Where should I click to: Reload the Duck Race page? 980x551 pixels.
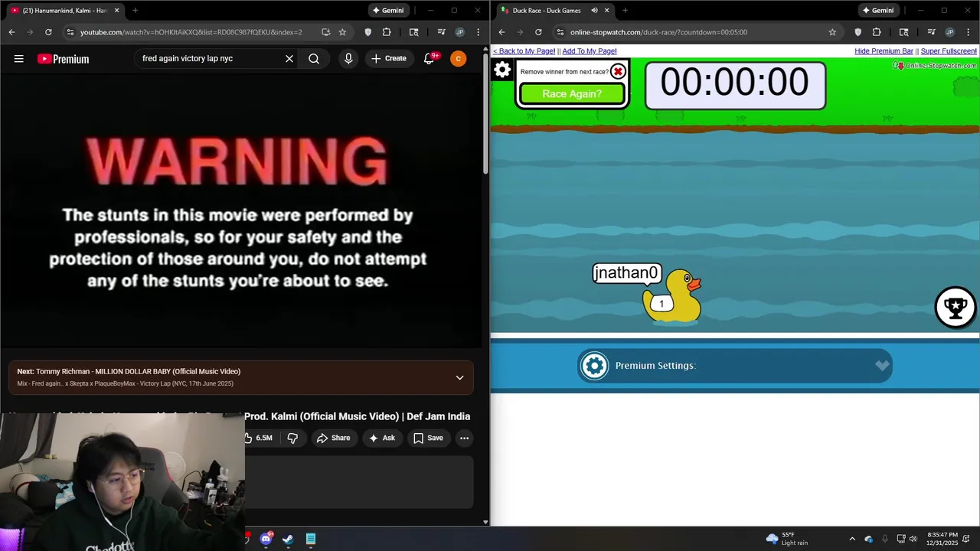[538, 32]
